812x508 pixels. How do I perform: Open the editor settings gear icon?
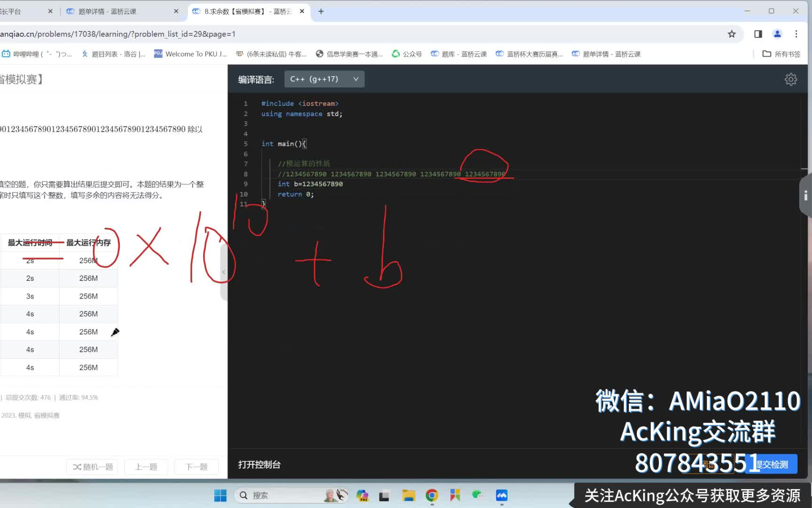[x=791, y=79]
